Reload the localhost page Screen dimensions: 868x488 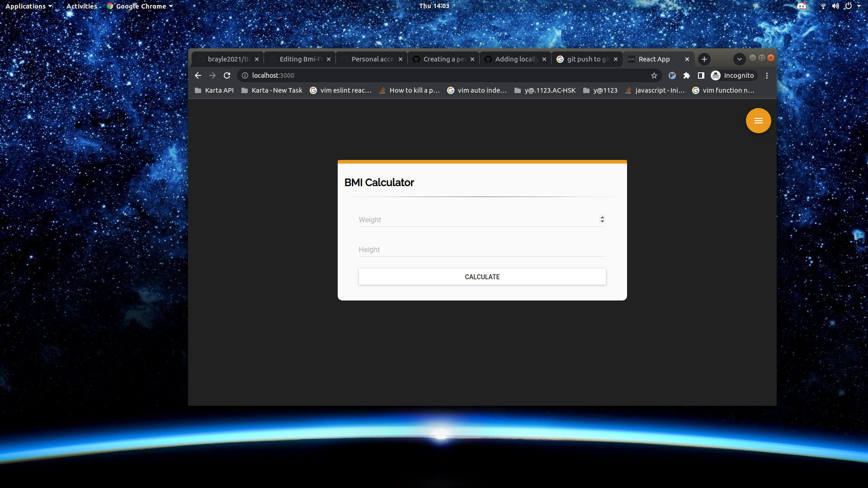[227, 75]
